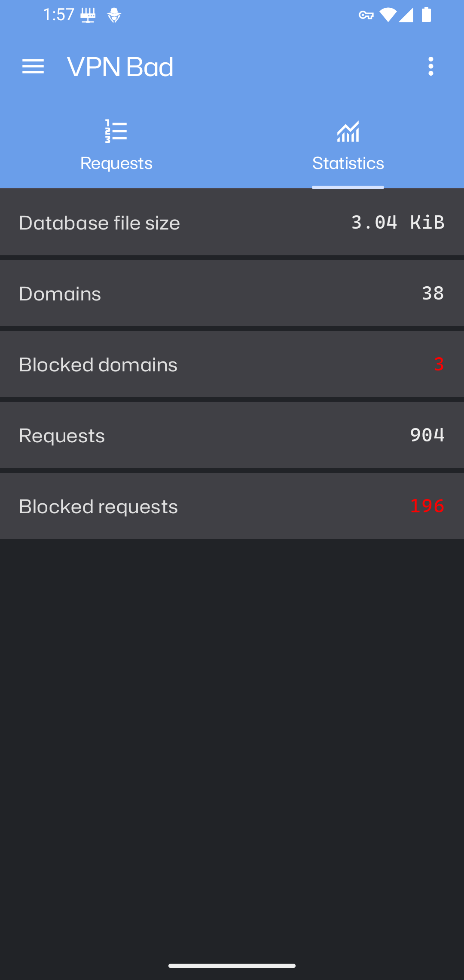Switch to the Requests tab
The width and height of the screenshot is (464, 980).
pyautogui.click(x=116, y=146)
